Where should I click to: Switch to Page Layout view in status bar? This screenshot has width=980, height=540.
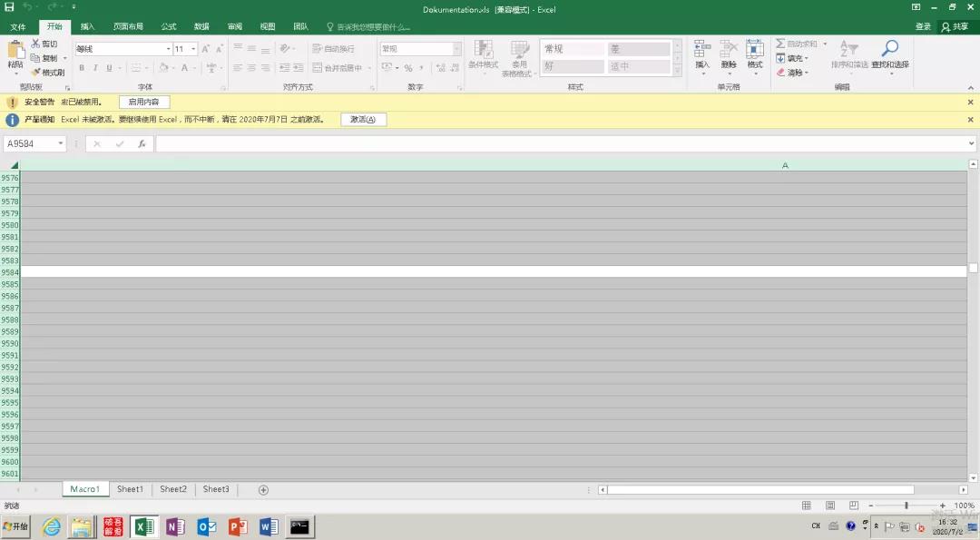(x=830, y=506)
